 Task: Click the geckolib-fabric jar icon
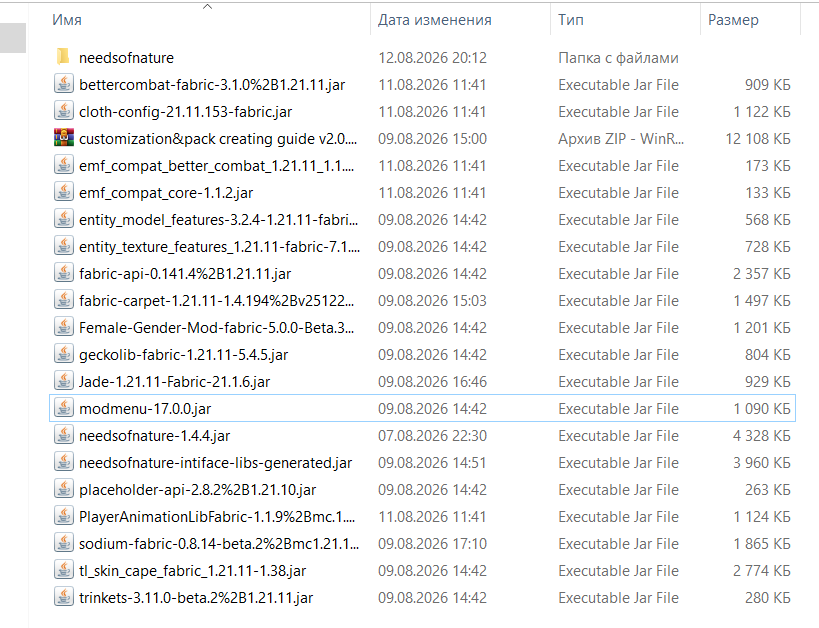64,354
